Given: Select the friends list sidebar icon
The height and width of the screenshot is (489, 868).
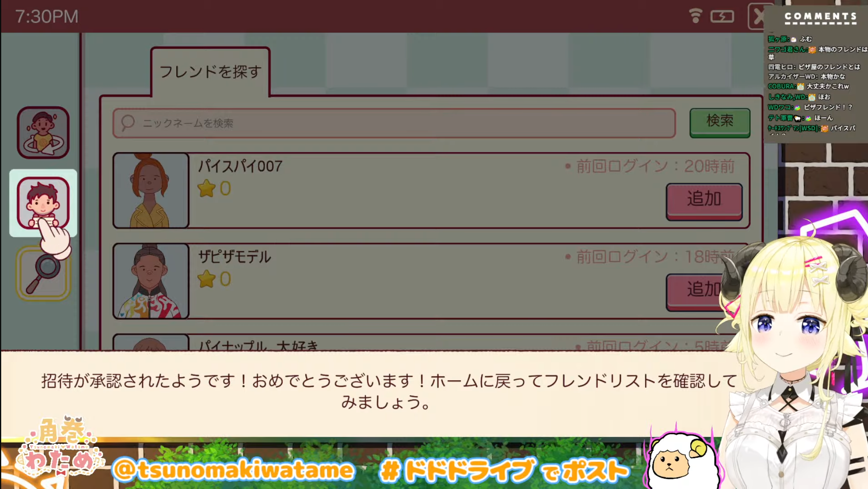Looking at the screenshot, I should (43, 203).
